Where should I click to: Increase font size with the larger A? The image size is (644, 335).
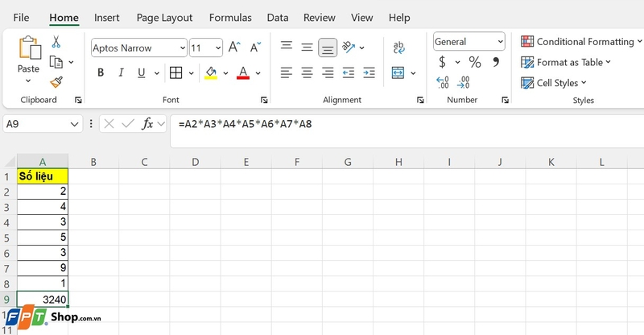click(234, 48)
